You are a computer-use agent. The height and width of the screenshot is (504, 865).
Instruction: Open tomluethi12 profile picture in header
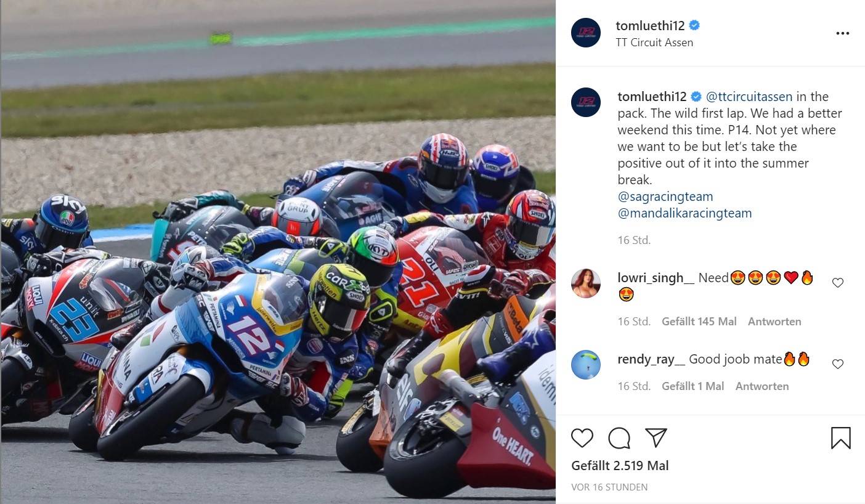pyautogui.click(x=586, y=33)
